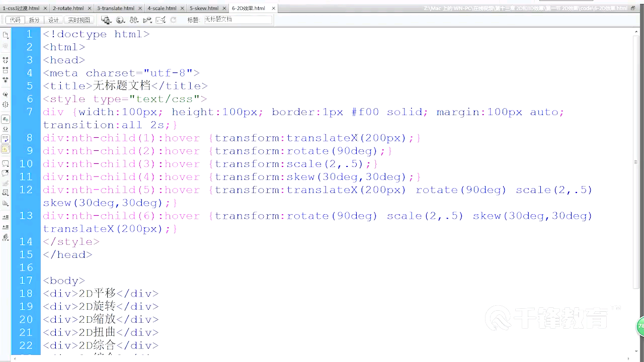Toggle syntax error alerts in info bar

coord(6,149)
